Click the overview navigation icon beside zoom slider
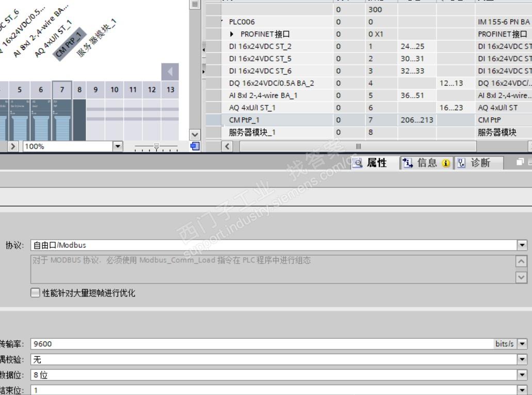The width and height of the screenshot is (532, 395). pyautogui.click(x=195, y=147)
